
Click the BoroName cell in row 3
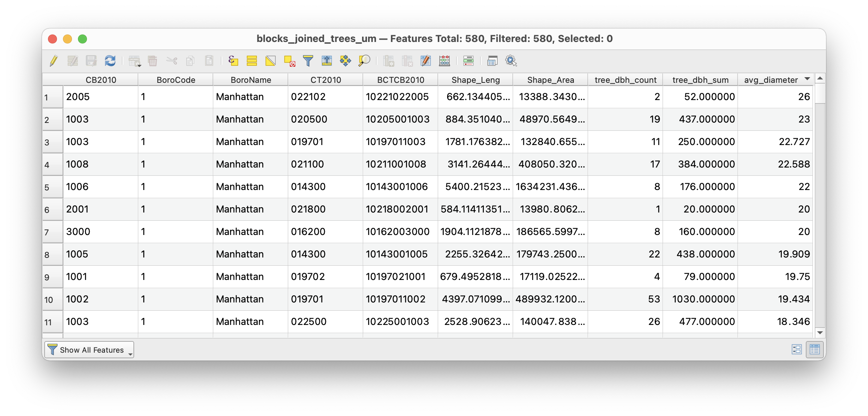(250, 142)
